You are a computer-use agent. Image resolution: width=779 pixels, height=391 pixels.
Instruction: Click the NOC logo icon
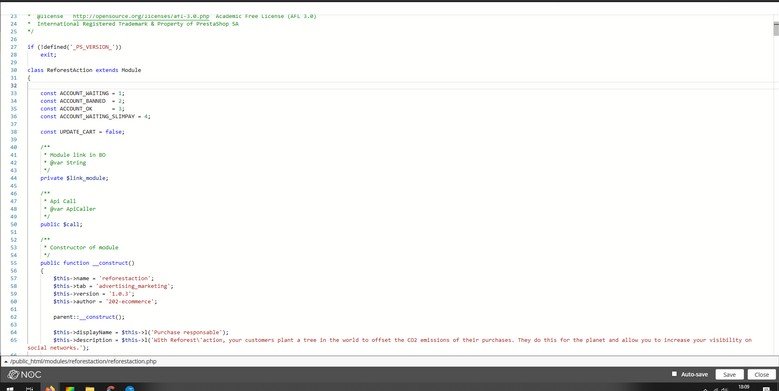pyautogui.click(x=24, y=375)
